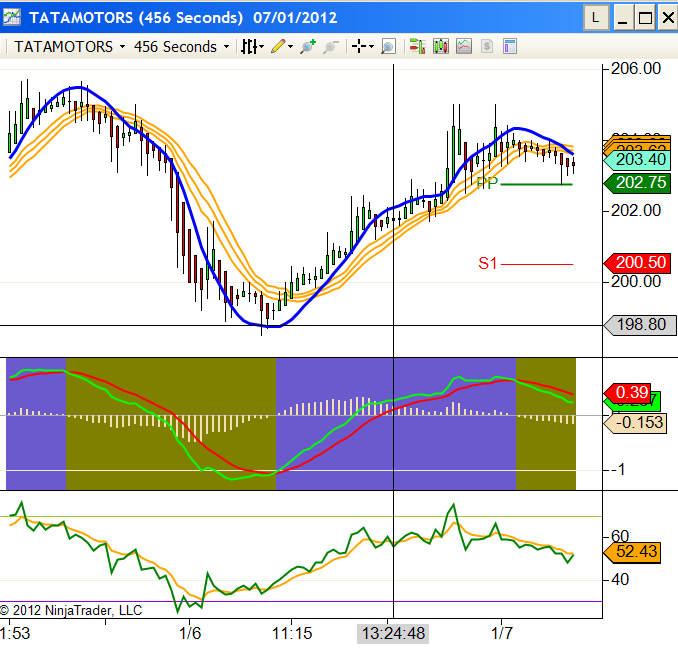
Task: Click the 203.40 cyan price marker
Action: point(637,160)
